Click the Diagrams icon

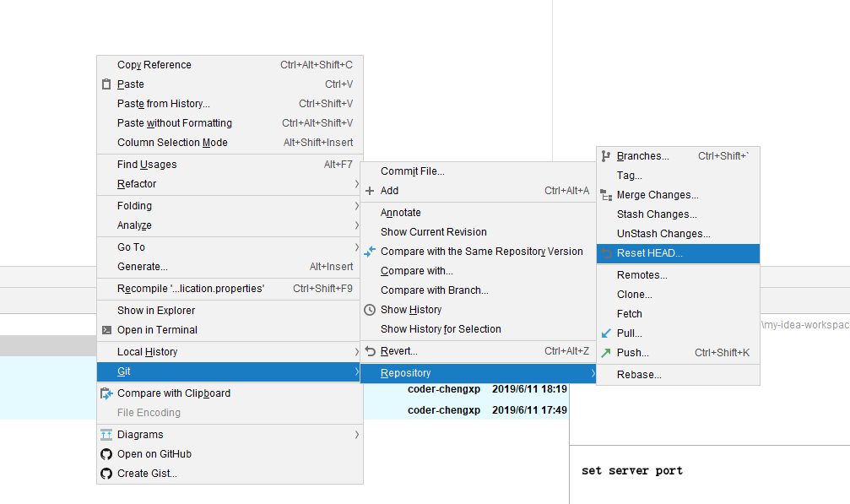106,435
